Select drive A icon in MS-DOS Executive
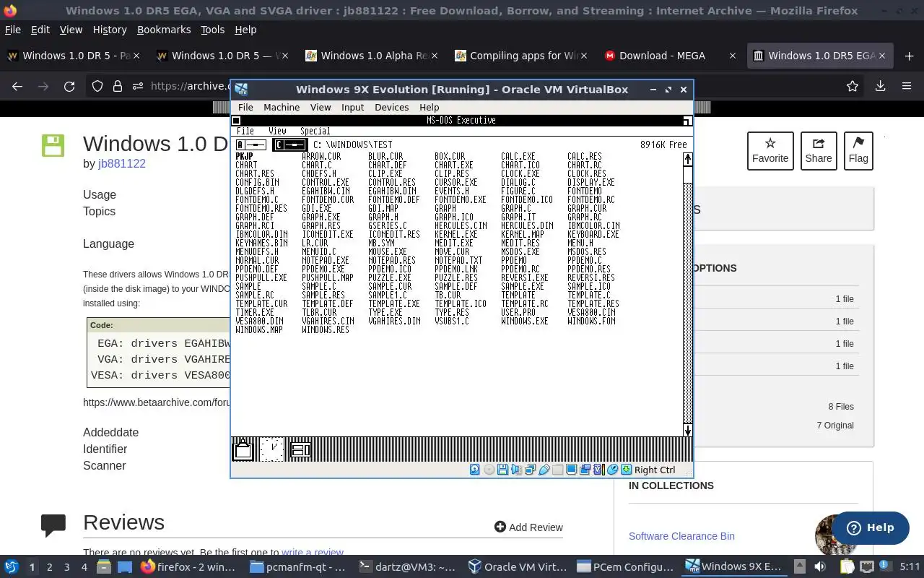The image size is (924, 578). [251, 145]
